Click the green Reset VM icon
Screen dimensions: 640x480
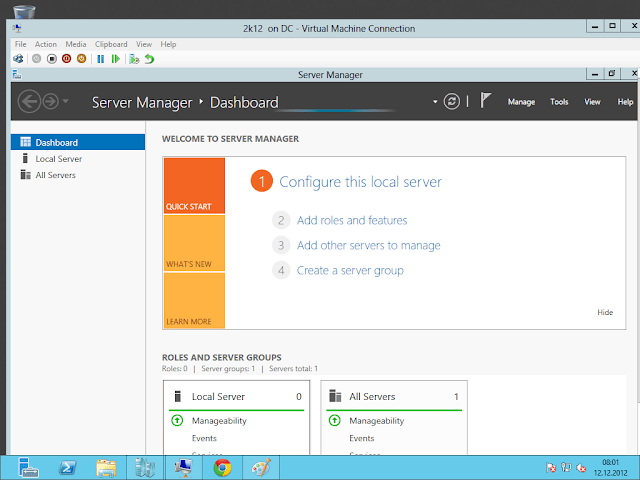point(116,59)
